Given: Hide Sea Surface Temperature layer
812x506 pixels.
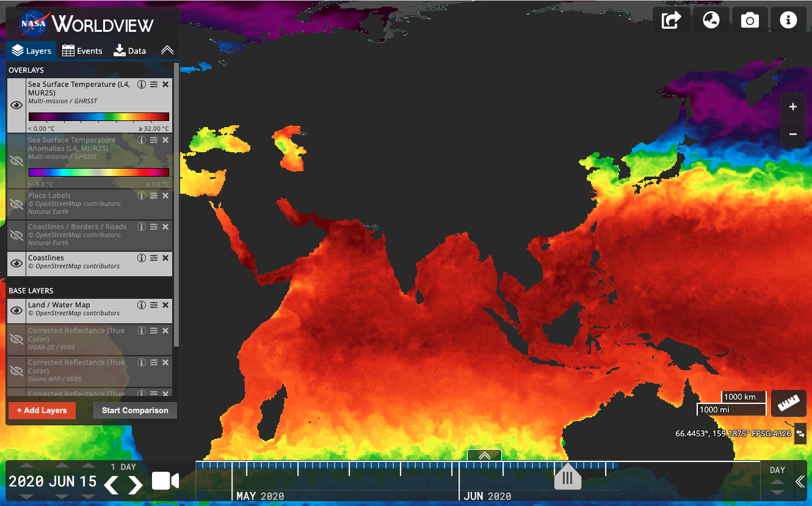Looking at the screenshot, I should point(16,105).
